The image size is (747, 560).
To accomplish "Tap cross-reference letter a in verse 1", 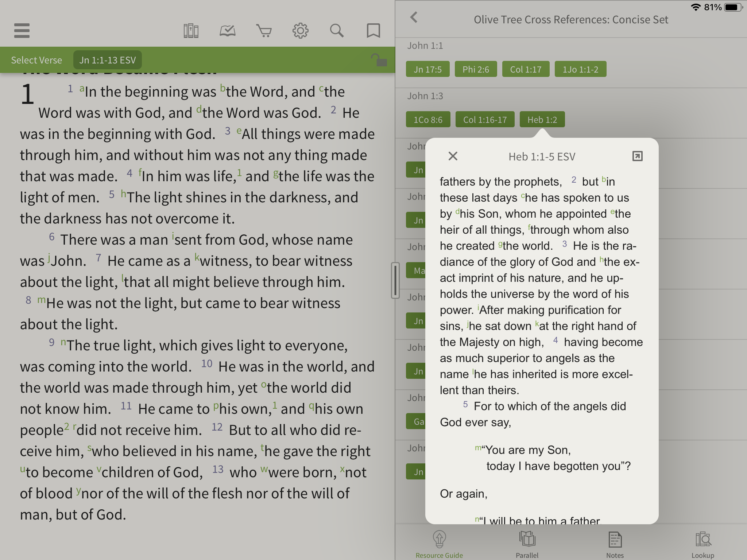I will point(82,89).
